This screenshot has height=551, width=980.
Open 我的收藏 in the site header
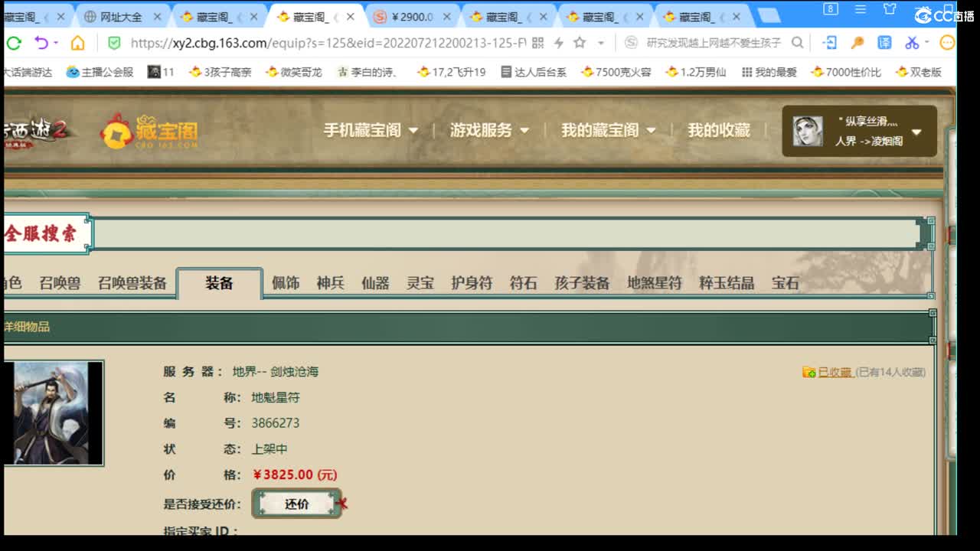coord(719,130)
